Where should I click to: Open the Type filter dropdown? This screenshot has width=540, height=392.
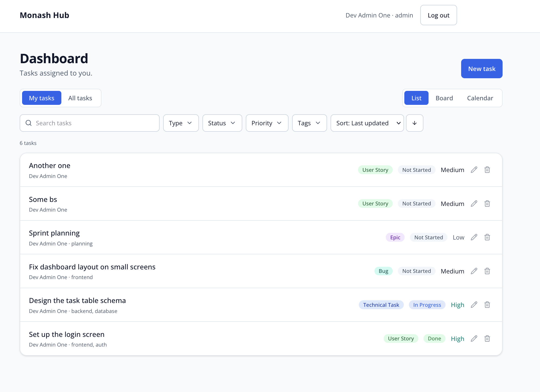coord(181,123)
